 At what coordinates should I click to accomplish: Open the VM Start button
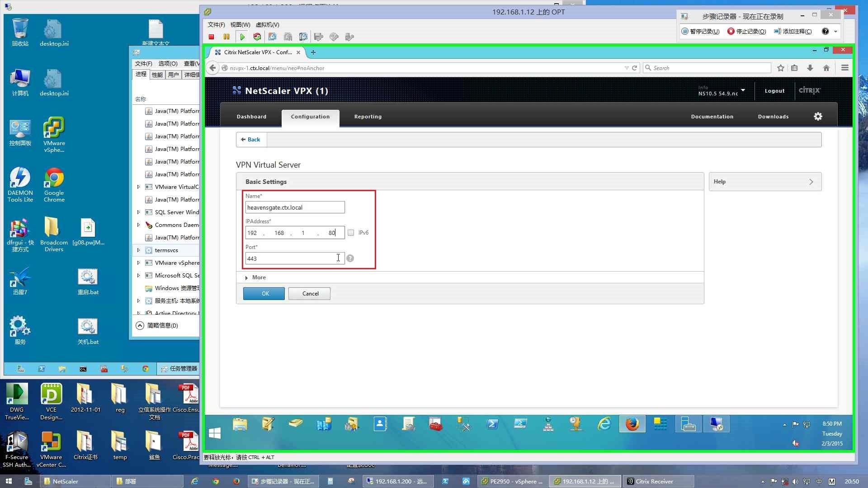point(215,434)
